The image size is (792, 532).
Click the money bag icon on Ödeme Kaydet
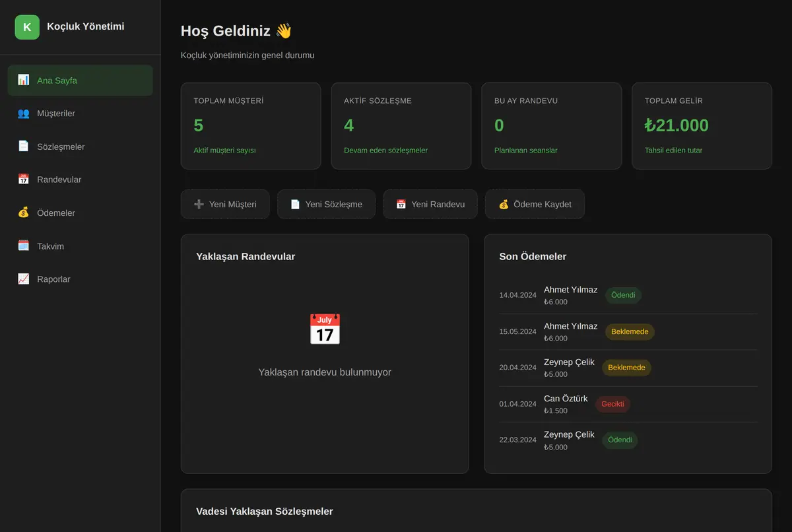(x=504, y=205)
